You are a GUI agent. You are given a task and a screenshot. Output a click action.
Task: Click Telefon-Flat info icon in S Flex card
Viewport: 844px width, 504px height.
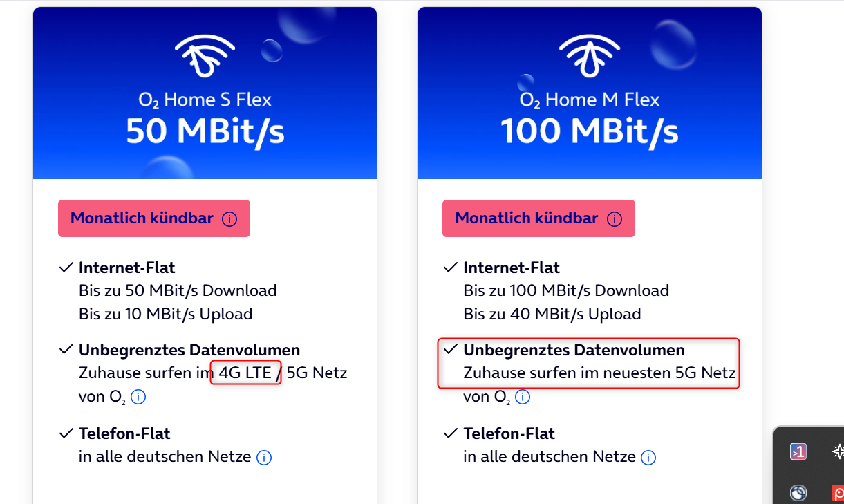[x=264, y=458]
